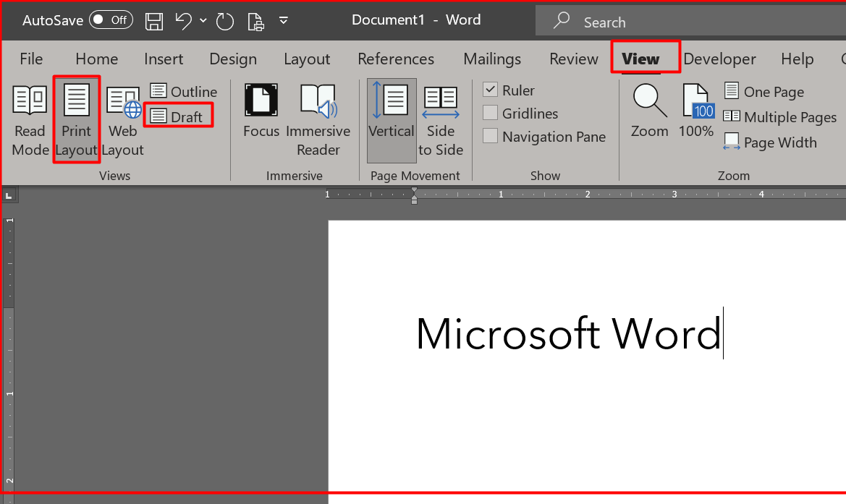Select the View tab
Viewport: 846px width, 504px height.
[640, 59]
